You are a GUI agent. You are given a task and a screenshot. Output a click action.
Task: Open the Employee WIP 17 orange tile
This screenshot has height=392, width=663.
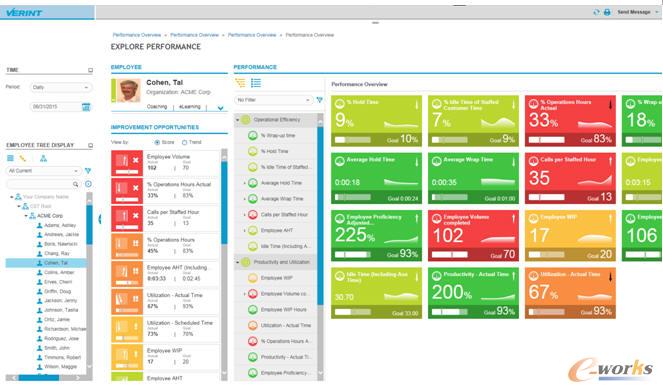[570, 236]
